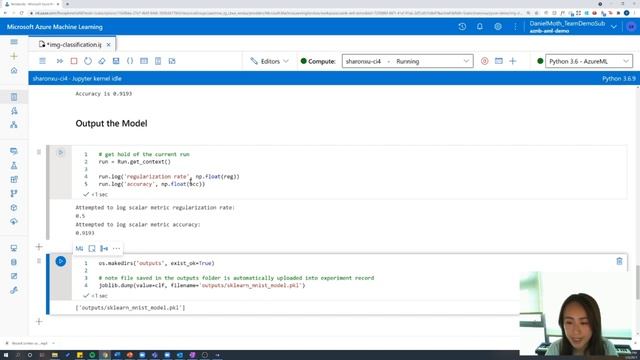Screen dimensions: 640x360
Task: Run all cells with double-arrow icon
Action: 60,61
